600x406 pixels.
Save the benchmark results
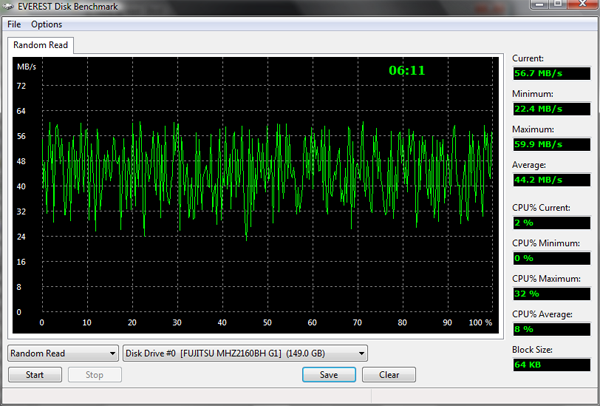click(329, 375)
